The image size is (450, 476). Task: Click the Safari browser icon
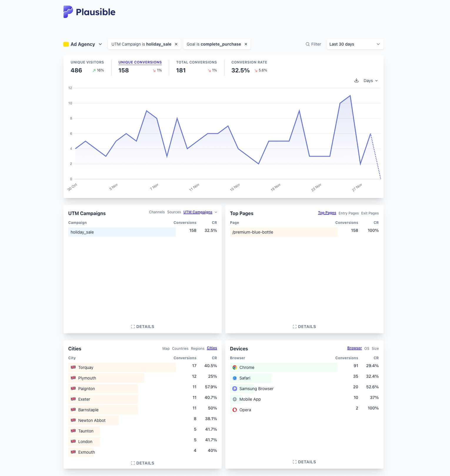click(235, 378)
